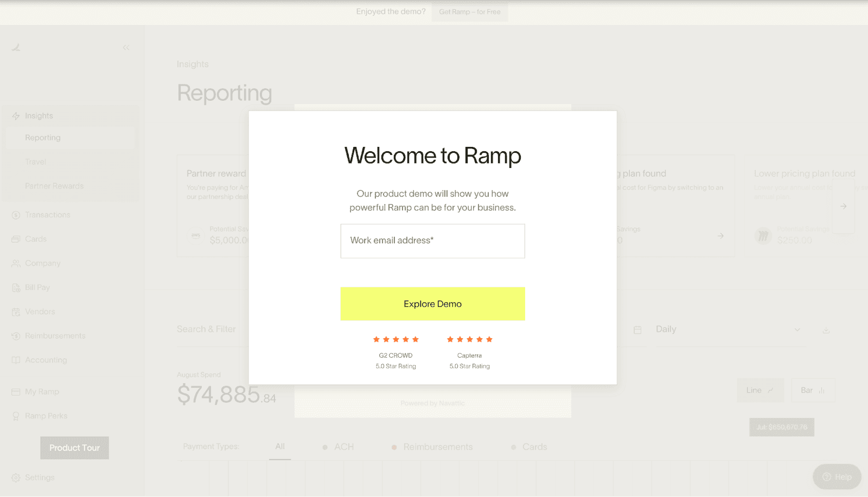Click the download icon next to Daily dropdown

pyautogui.click(x=826, y=330)
